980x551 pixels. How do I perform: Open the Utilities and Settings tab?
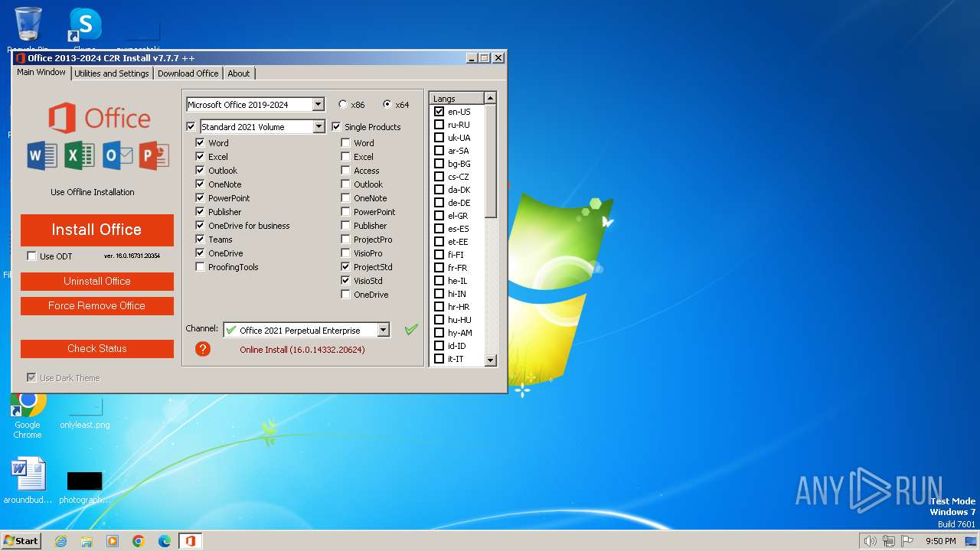click(112, 73)
